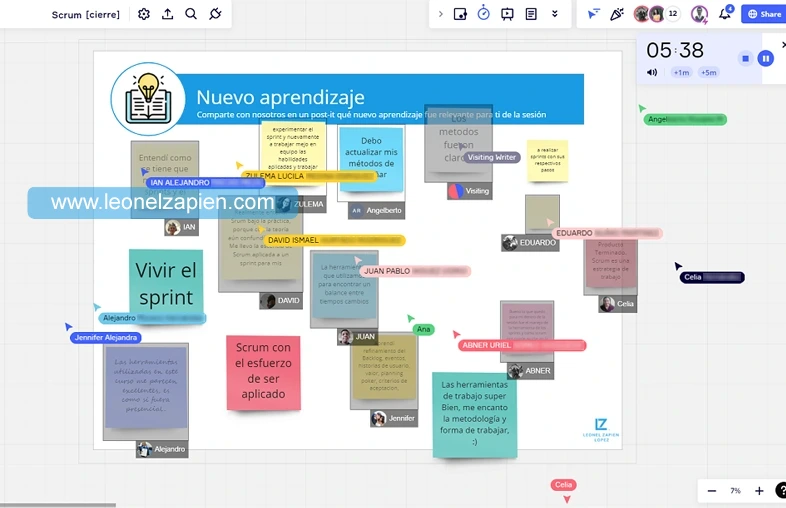Start presentation mode icon
786x508 pixels.
tap(507, 14)
